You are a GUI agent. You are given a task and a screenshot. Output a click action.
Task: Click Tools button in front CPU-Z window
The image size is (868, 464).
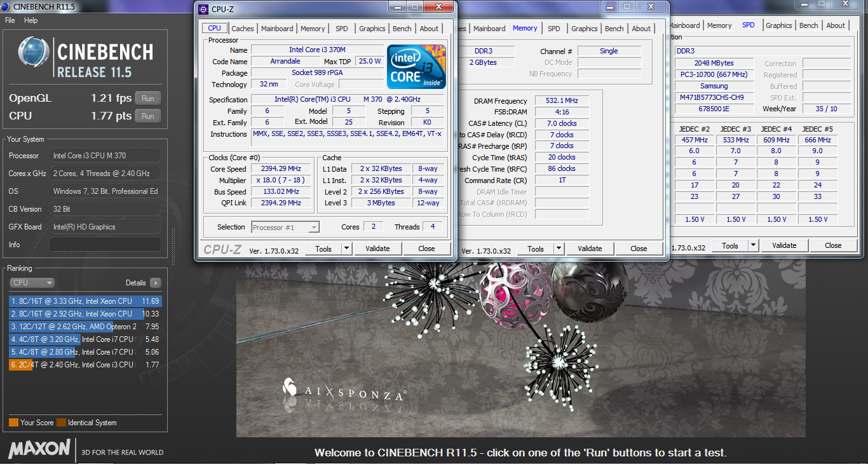click(323, 249)
